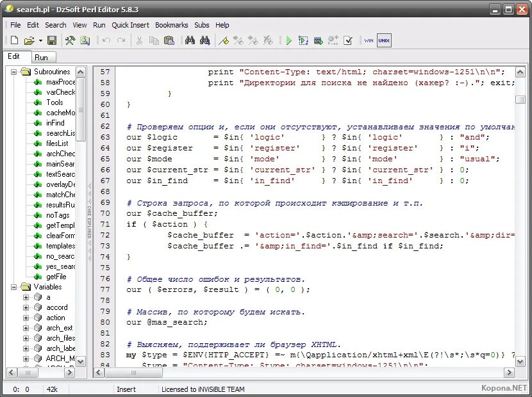Screen dimensions: 532x397
Task: Open the File menu
Action: [x=15, y=25]
